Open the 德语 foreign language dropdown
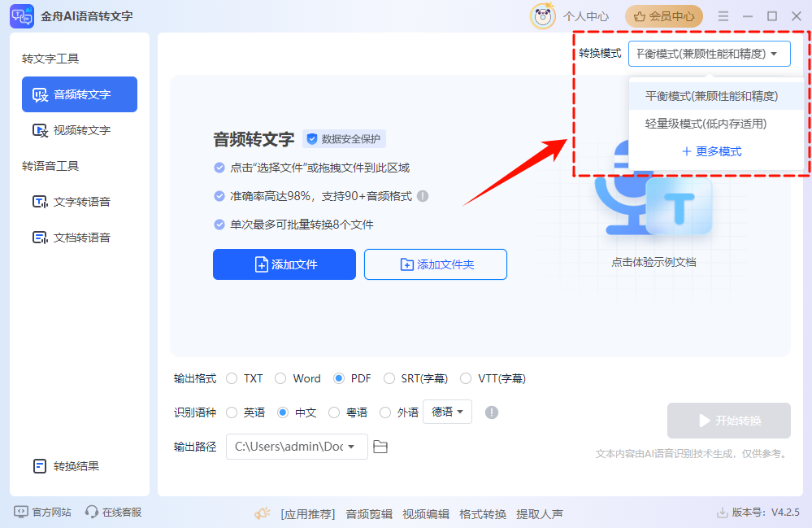Screen dimensions: 812x528 447,412
